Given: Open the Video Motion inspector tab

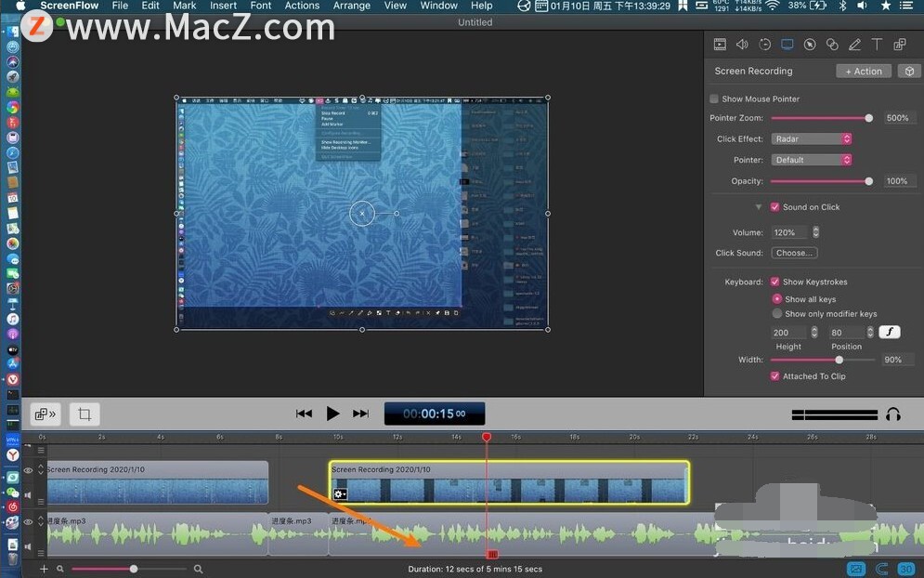Looking at the screenshot, I should (x=765, y=45).
